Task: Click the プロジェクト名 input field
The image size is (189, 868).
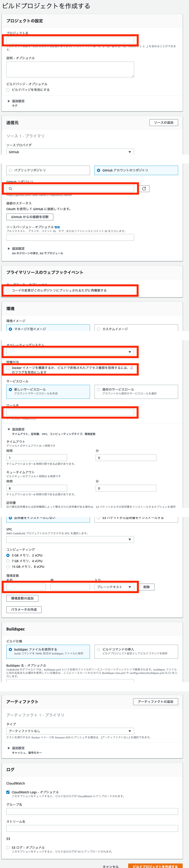Action: point(70,40)
